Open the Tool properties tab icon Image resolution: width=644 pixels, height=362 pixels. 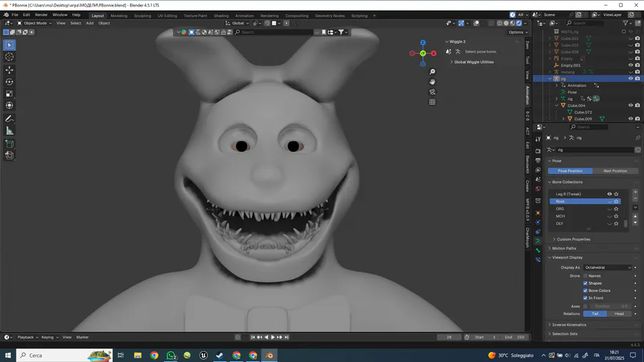coord(538,139)
